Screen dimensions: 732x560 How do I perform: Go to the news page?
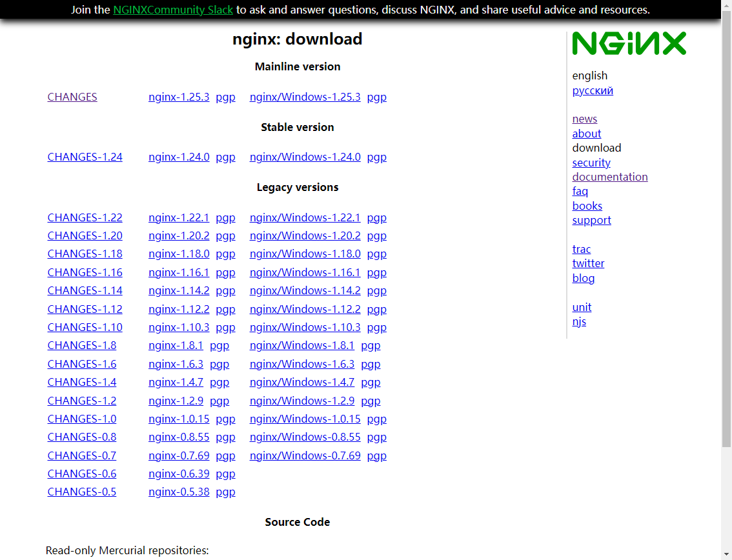tap(584, 119)
